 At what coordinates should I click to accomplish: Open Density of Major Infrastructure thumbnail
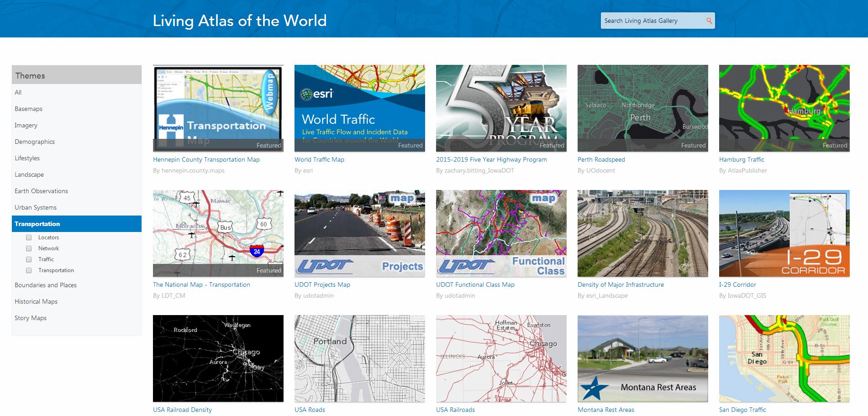coord(643,233)
